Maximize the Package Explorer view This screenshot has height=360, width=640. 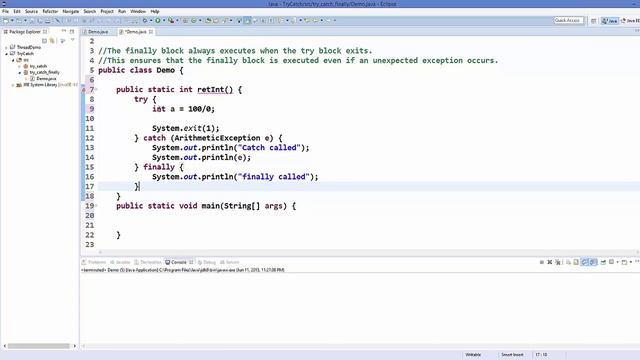click(72, 31)
